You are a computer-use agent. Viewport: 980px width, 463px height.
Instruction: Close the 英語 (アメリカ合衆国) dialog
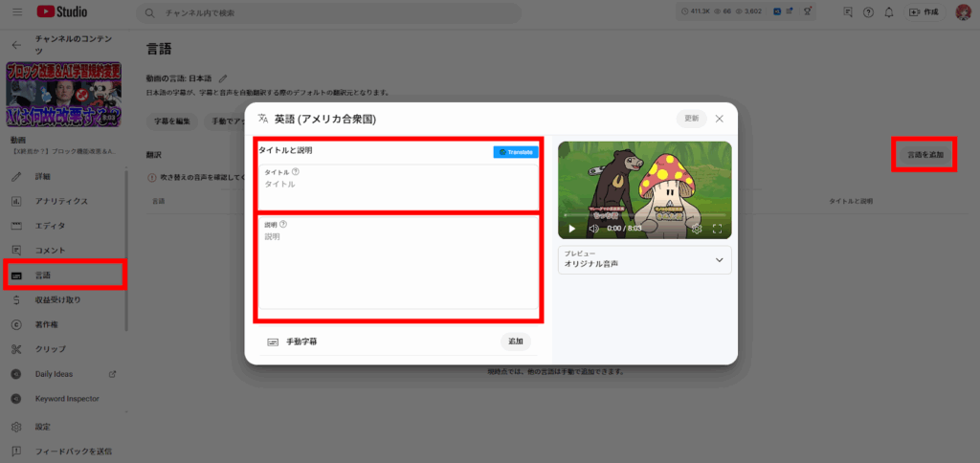click(720, 119)
